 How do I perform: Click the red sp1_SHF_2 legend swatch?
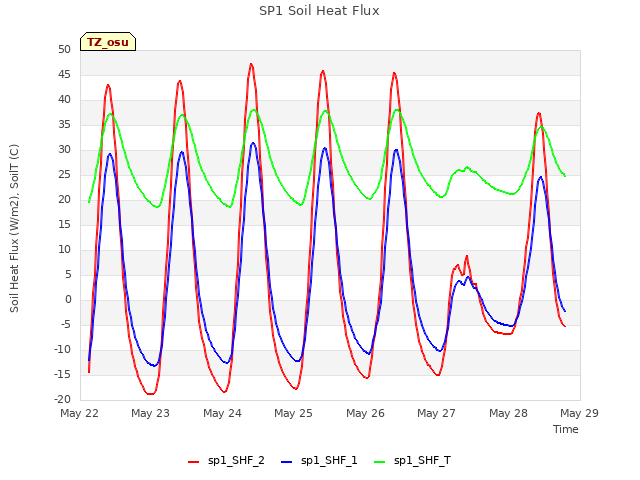(x=193, y=461)
